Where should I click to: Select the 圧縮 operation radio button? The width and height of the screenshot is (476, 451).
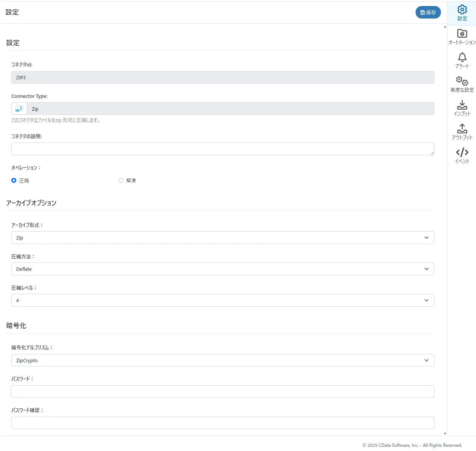[14, 181]
